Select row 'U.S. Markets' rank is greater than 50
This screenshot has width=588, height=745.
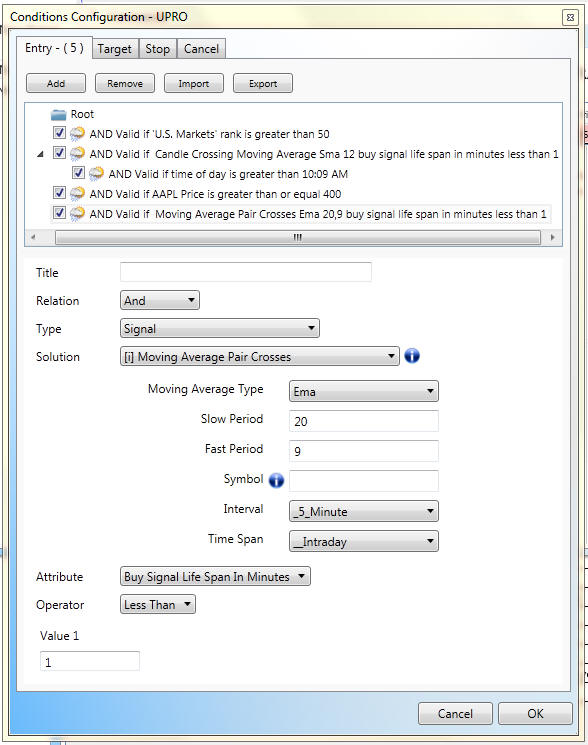point(209,134)
